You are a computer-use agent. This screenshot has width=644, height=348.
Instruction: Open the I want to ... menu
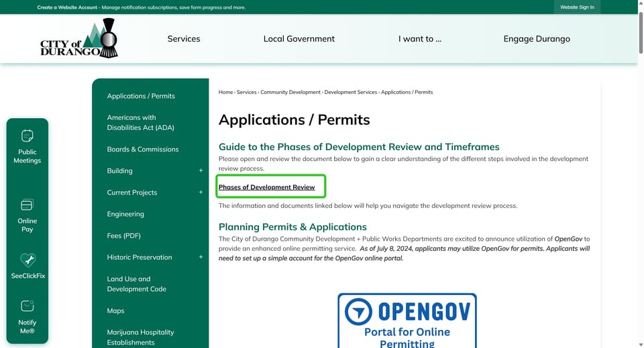[420, 39]
